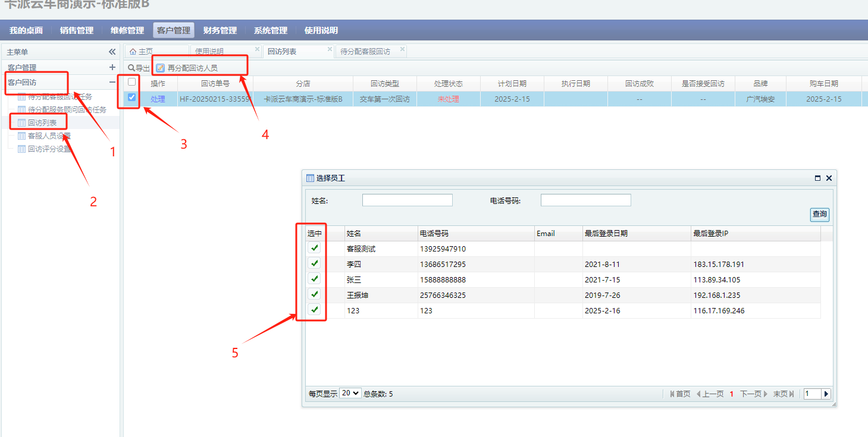Open the 财务管理 top menu
This screenshot has height=437, width=868.
[x=220, y=30]
